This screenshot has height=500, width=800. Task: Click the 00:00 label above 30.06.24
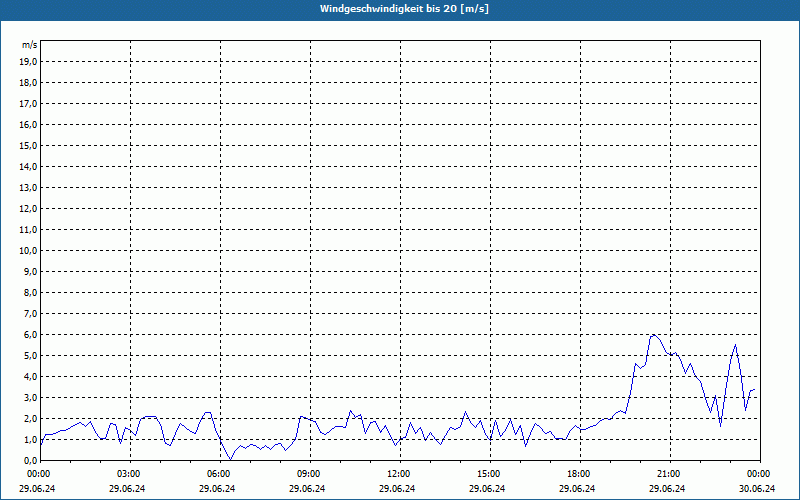758,474
